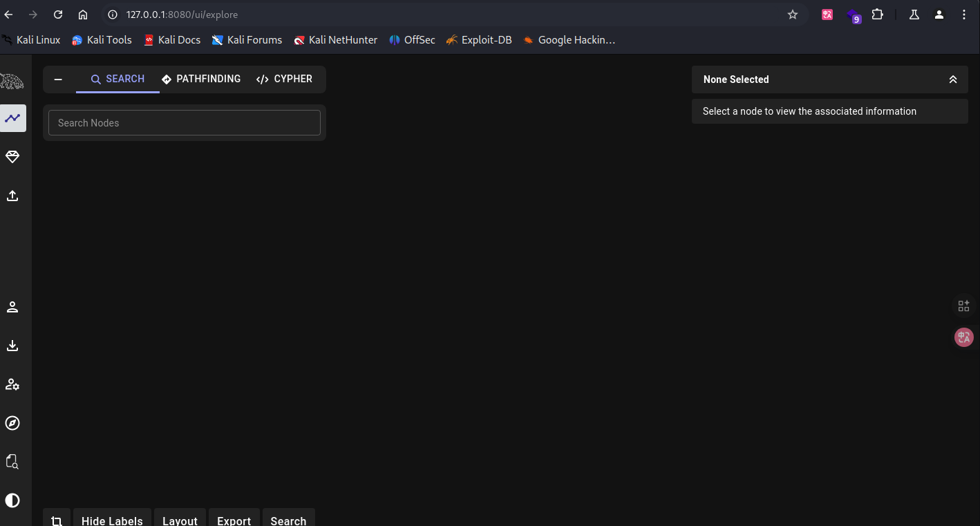This screenshot has width=980, height=526.
Task: Open Administration user-gear icon
Action: 12,384
